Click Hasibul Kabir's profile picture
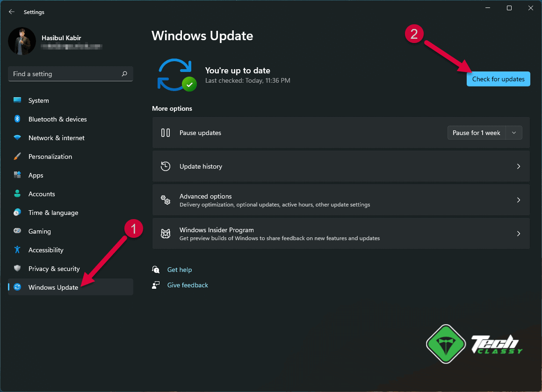542x392 pixels. [22, 41]
